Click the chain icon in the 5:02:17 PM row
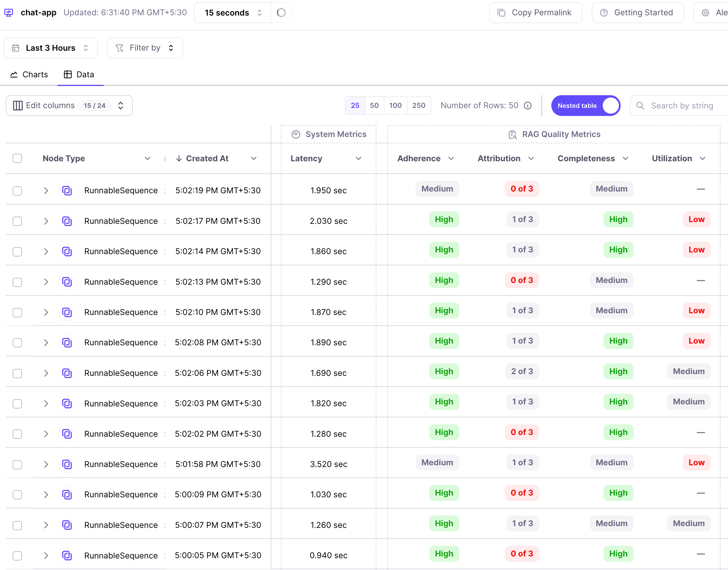 click(x=67, y=221)
